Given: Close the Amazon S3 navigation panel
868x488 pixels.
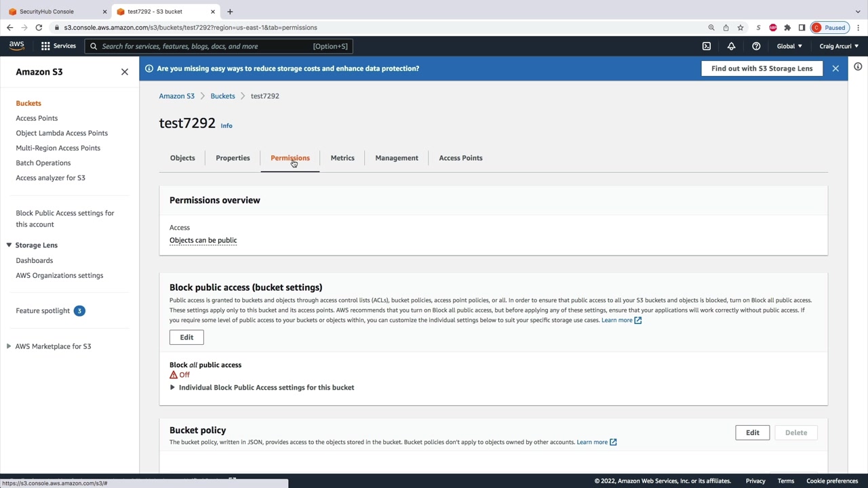Looking at the screenshot, I should coord(125,72).
